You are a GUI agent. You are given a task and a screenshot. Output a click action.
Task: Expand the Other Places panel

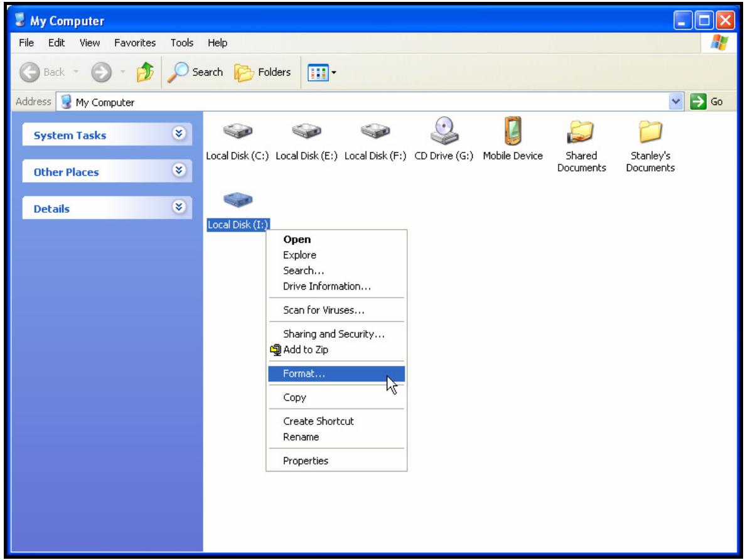(179, 170)
